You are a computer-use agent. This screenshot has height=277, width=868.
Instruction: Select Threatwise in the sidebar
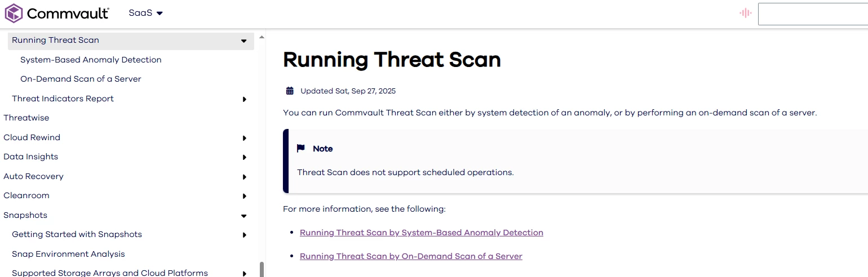coord(26,118)
